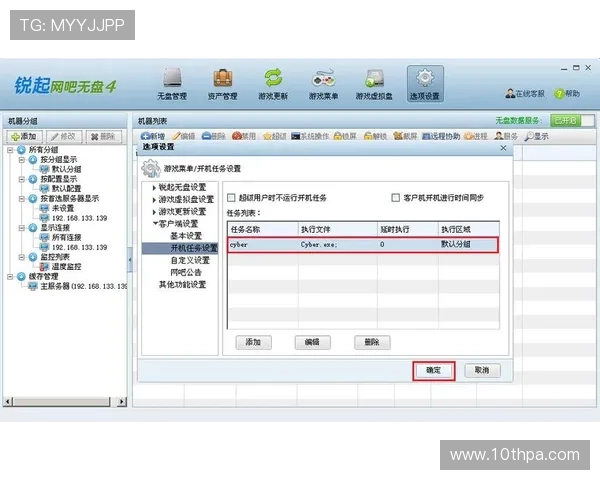
Task: Collapse the 显示连接 tree node
Action: coord(22,228)
